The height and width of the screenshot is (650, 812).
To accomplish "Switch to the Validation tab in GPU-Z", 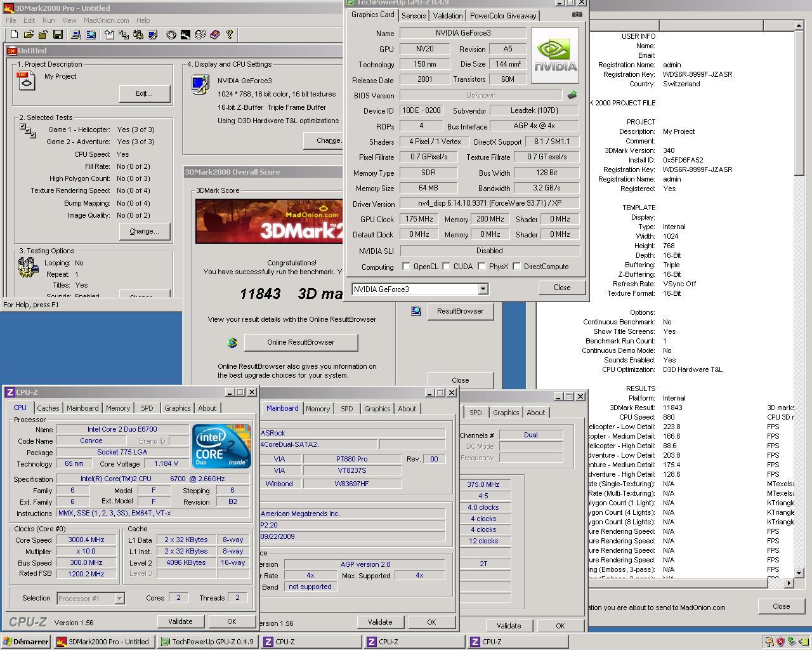I will point(448,16).
